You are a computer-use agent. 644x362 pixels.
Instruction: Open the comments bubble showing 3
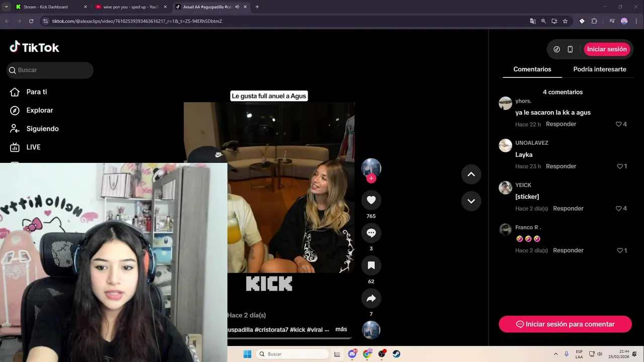(371, 233)
